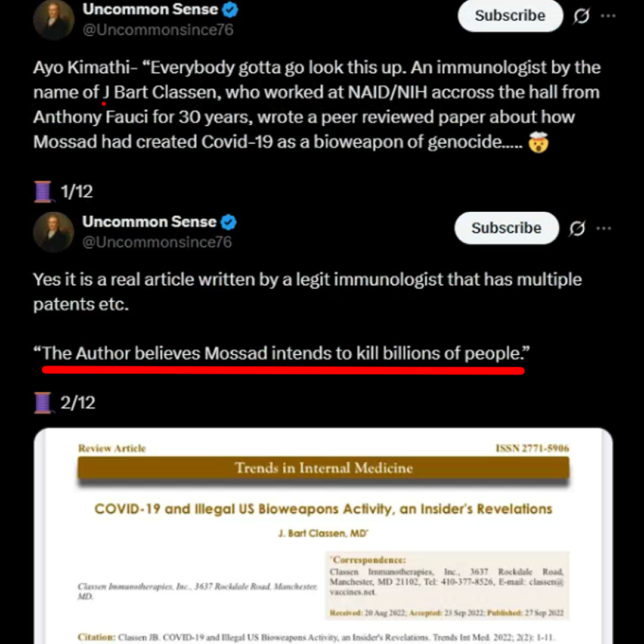This screenshot has height=644, width=644.
Task: Open Grok icon on first tweet
Action: [581, 16]
